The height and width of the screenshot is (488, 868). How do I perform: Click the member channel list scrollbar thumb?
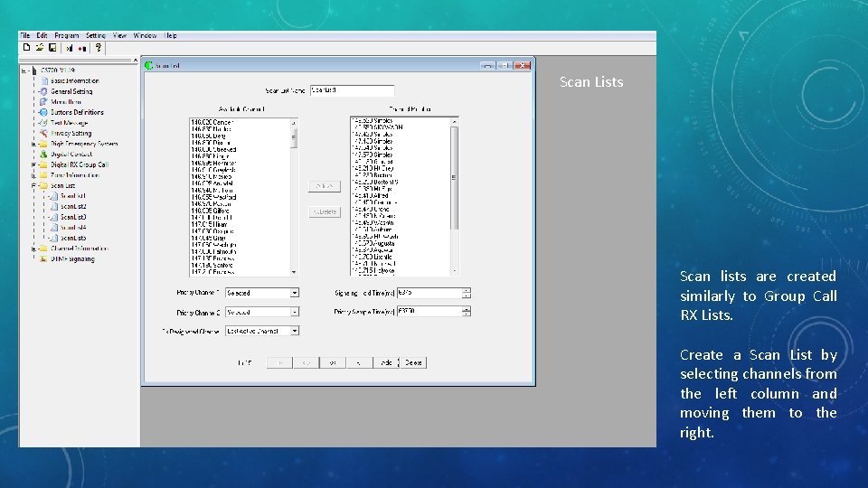(x=455, y=178)
